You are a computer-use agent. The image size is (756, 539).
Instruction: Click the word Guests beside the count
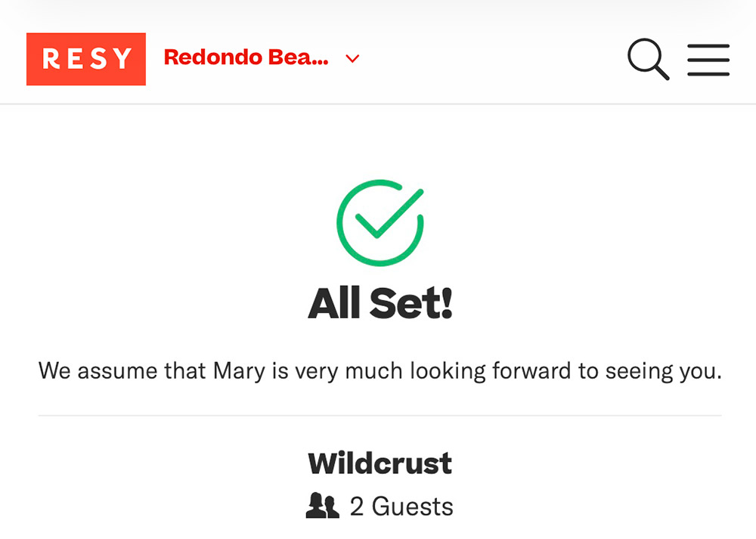point(413,506)
